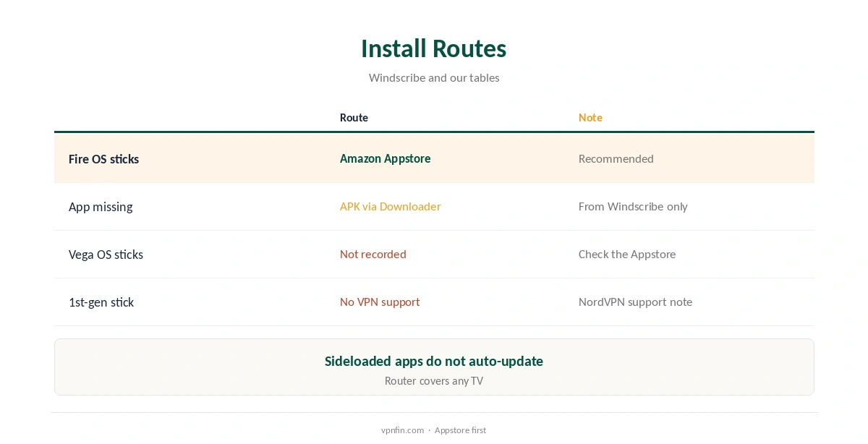Click the "Router covers any TV" line
This screenshot has width=868, height=444.
click(x=434, y=380)
